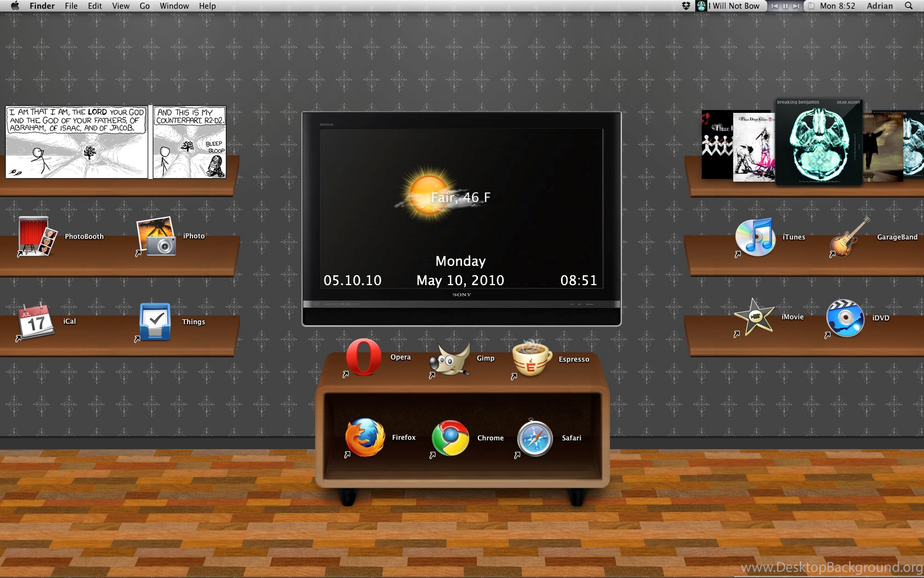The image size is (924, 578).
Task: Open the Go menu
Action: click(145, 6)
